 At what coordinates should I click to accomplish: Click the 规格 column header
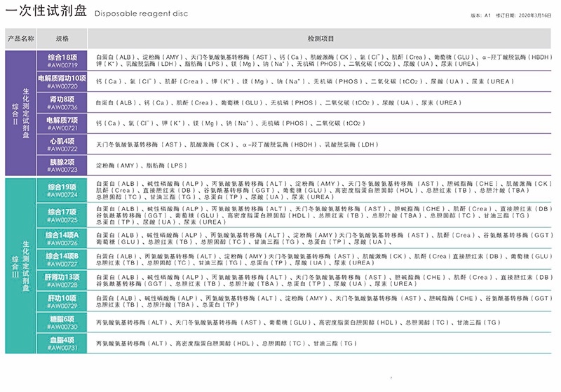(62, 39)
